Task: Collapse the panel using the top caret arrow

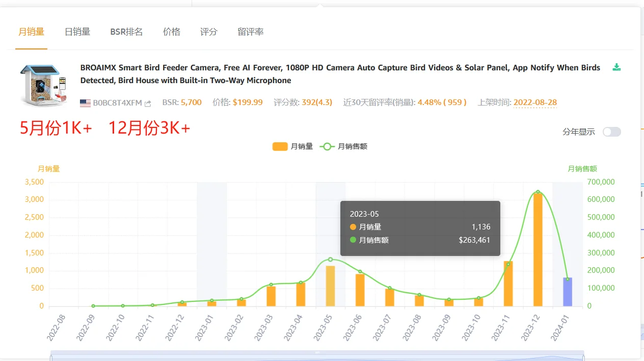Action: point(319,6)
